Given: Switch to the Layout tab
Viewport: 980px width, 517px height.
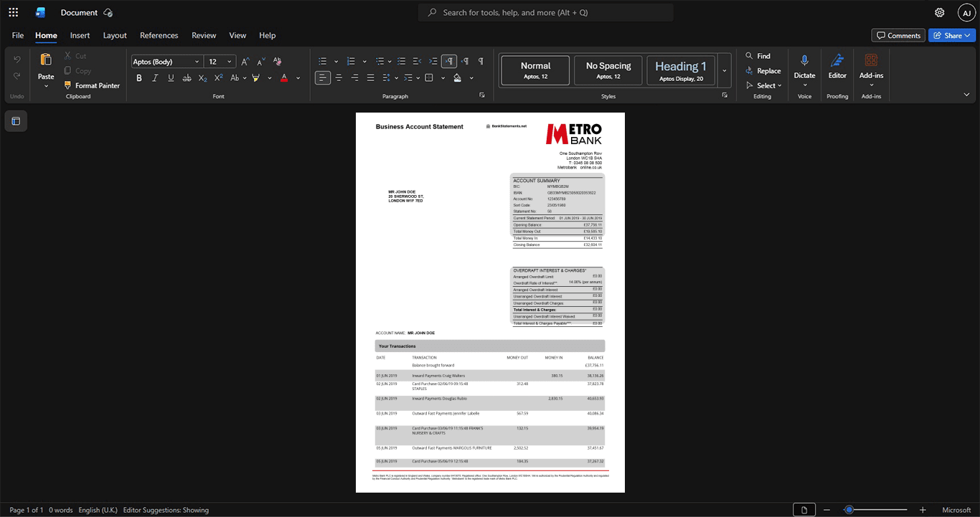Looking at the screenshot, I should 115,35.
